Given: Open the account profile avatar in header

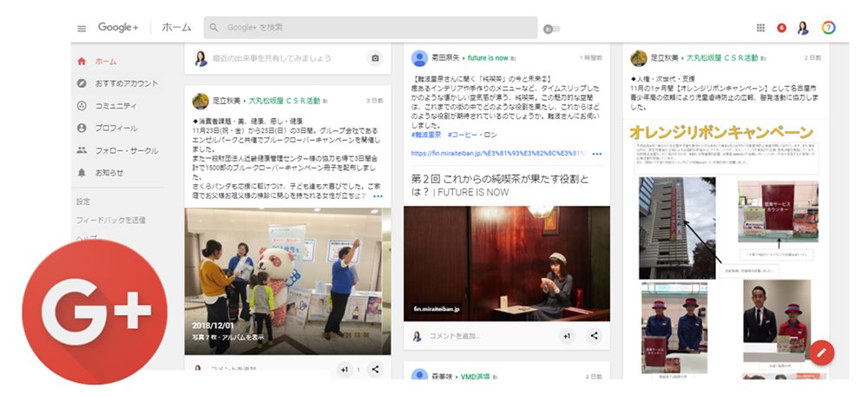Looking at the screenshot, I should [803, 28].
